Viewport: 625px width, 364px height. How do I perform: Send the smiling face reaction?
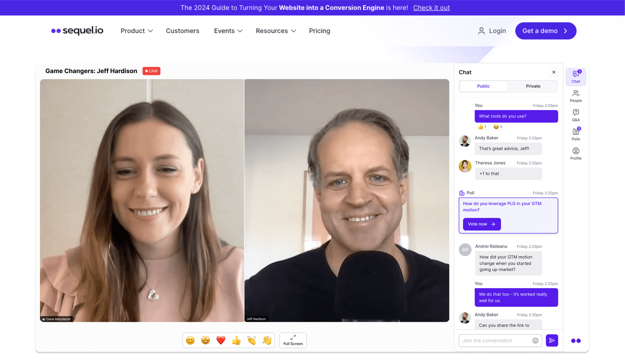click(190, 340)
